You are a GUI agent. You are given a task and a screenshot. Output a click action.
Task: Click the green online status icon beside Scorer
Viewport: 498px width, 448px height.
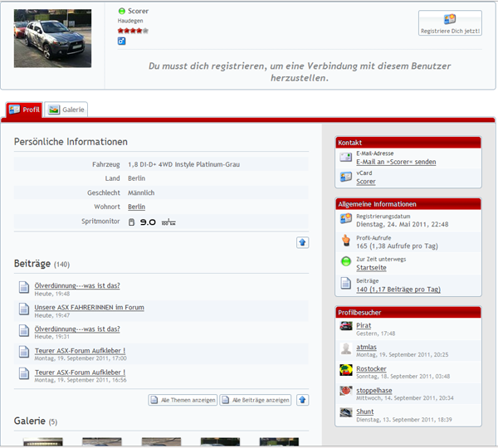122,11
